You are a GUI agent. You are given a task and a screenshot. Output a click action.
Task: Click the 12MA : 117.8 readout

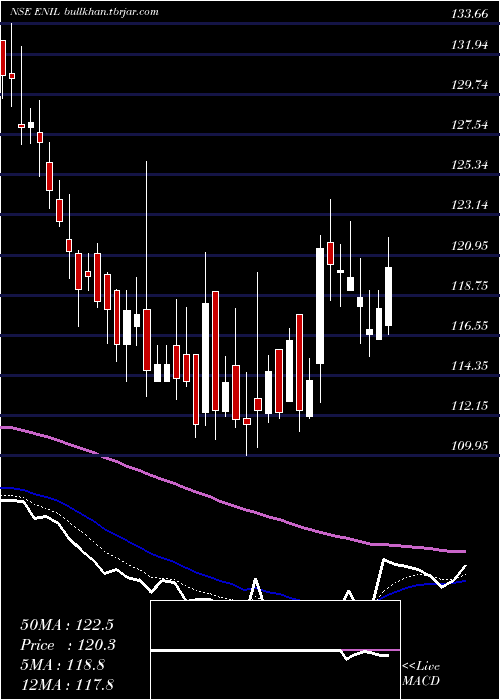[x=68, y=684]
